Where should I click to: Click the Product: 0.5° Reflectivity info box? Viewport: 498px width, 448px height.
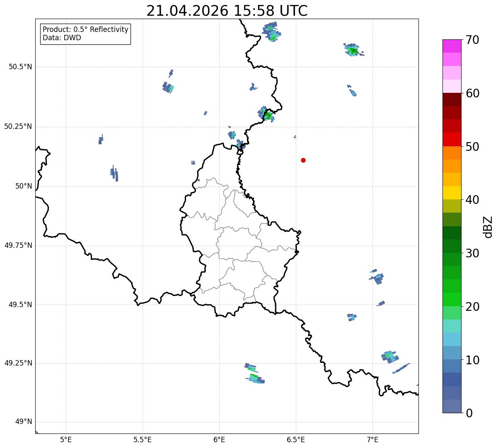pos(85,34)
